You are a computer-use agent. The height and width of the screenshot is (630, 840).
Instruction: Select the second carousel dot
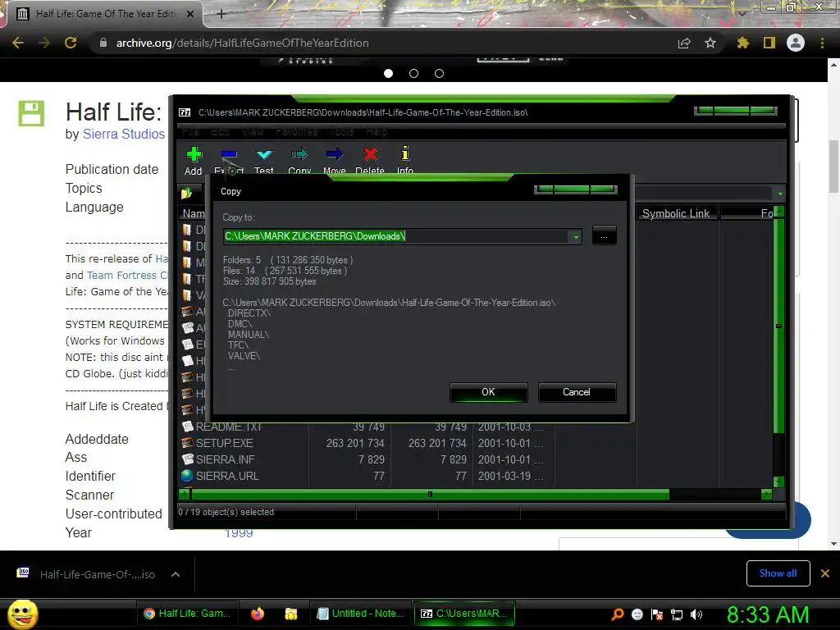pos(413,73)
